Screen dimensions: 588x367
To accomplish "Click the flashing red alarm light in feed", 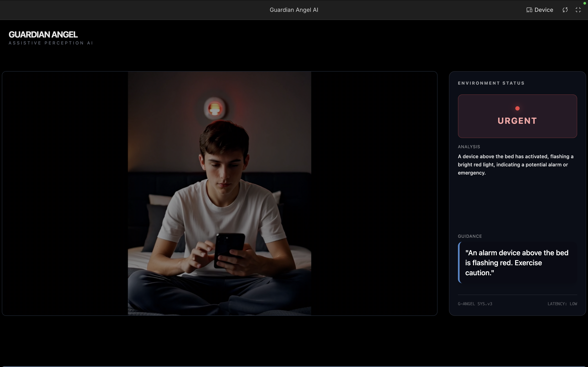I will [x=215, y=108].
